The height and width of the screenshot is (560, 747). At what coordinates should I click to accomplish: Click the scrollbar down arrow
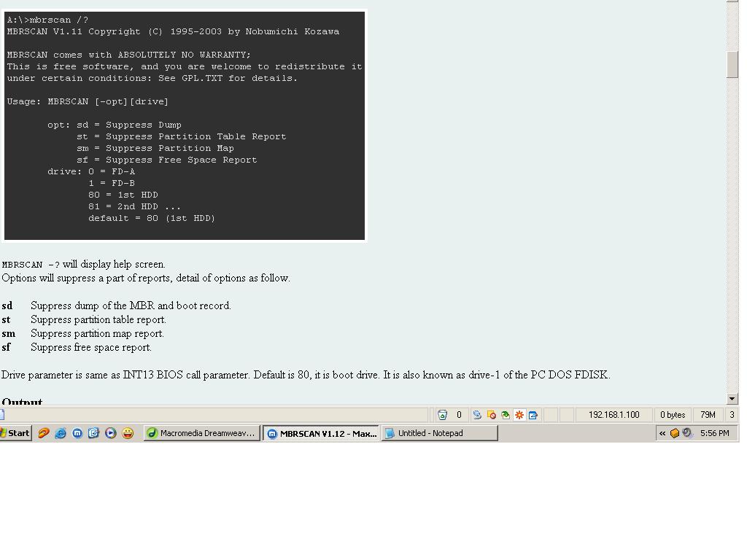point(732,399)
